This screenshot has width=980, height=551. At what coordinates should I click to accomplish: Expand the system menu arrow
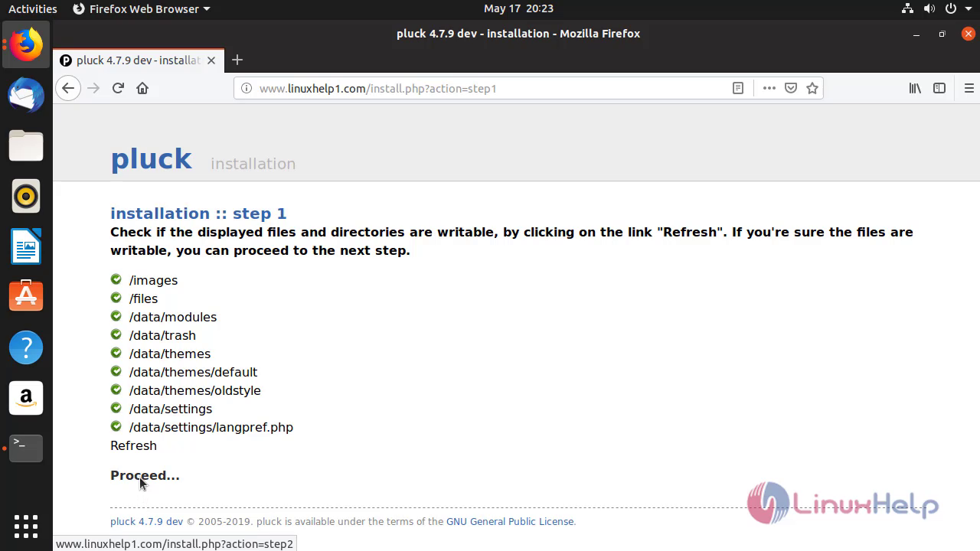pyautogui.click(x=967, y=9)
